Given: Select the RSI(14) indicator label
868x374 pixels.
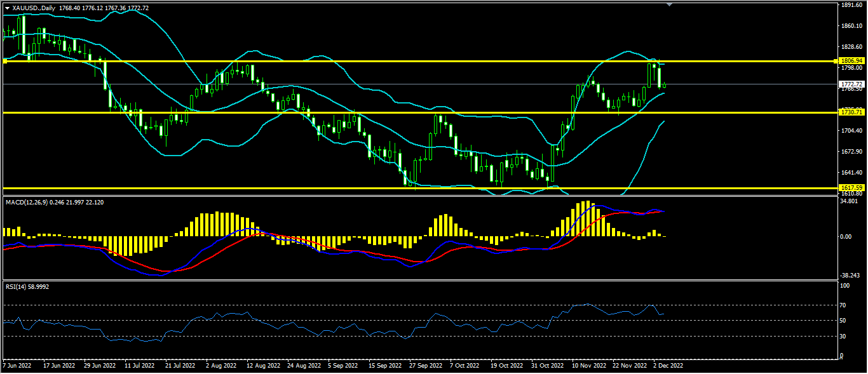Looking at the screenshot, I should (x=16, y=286).
